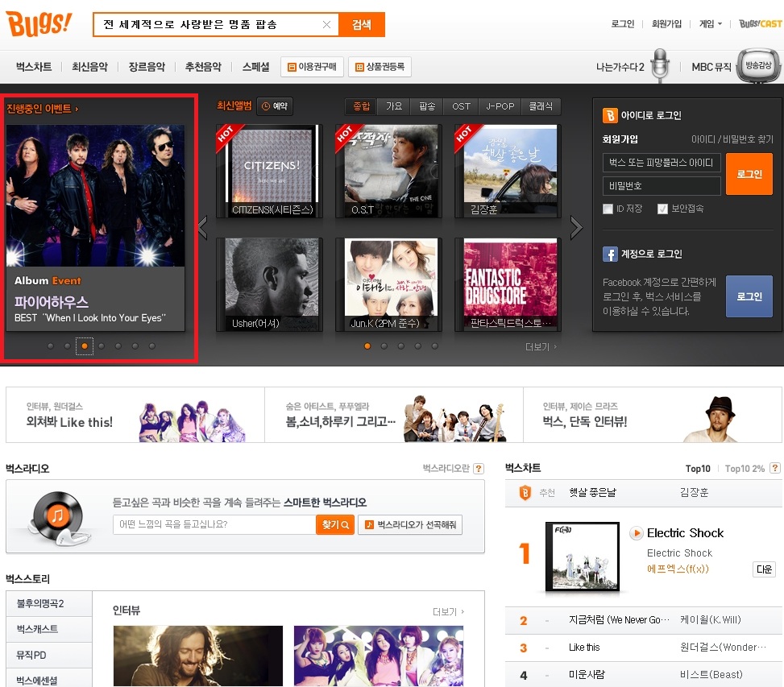Image resolution: width=784 pixels, height=687 pixels.
Task: Click the 방송감상 round badge icon
Action: point(758,65)
